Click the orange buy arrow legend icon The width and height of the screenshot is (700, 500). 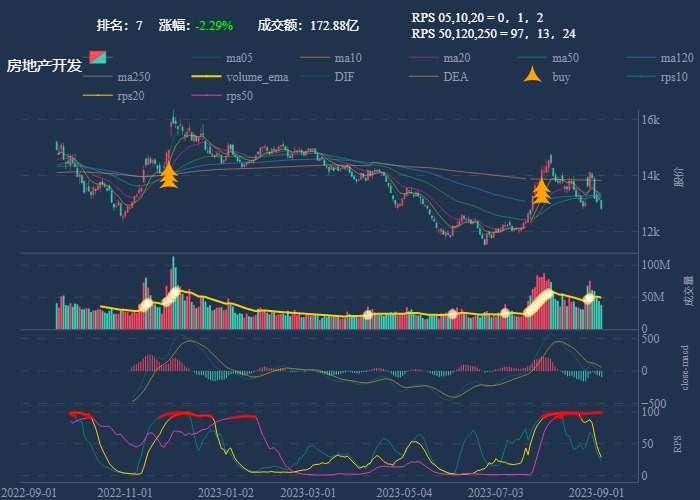[533, 76]
